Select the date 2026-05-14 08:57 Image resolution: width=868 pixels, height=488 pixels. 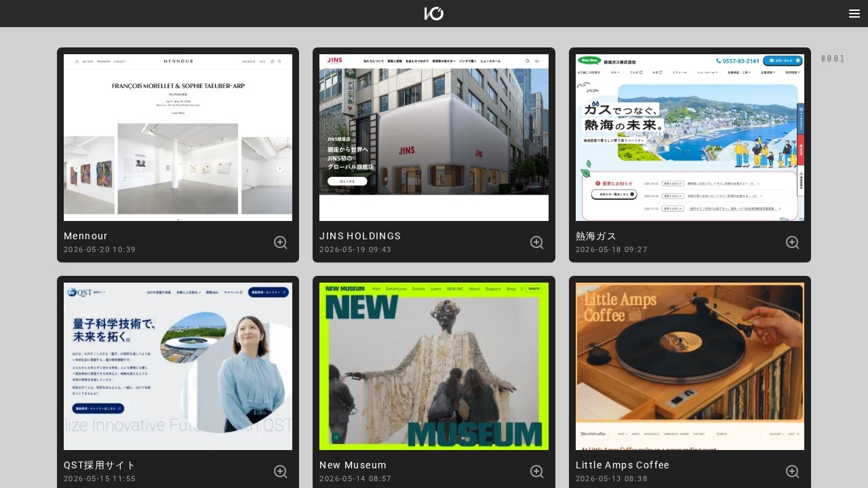click(x=355, y=479)
